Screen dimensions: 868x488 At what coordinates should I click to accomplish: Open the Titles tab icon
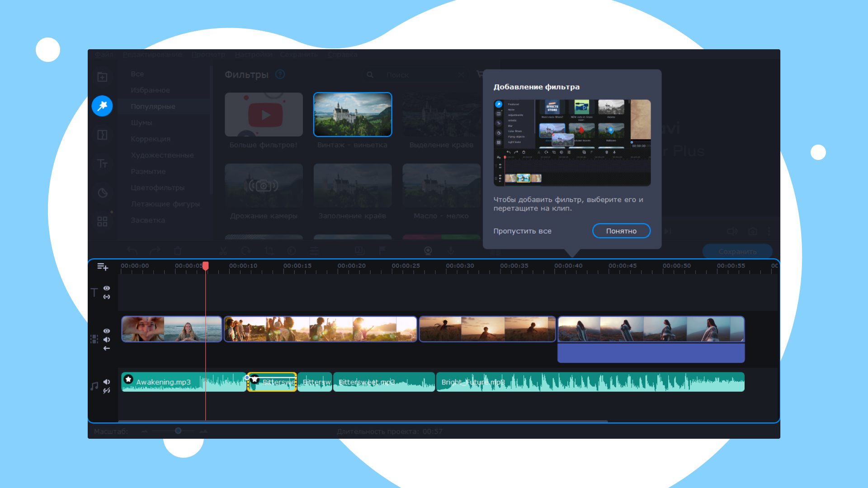click(x=102, y=164)
